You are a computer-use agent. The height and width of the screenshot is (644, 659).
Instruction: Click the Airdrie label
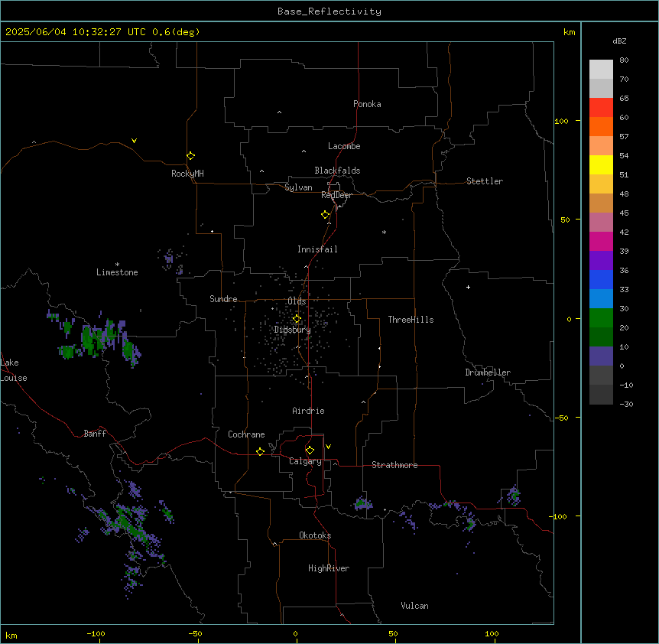308,411
